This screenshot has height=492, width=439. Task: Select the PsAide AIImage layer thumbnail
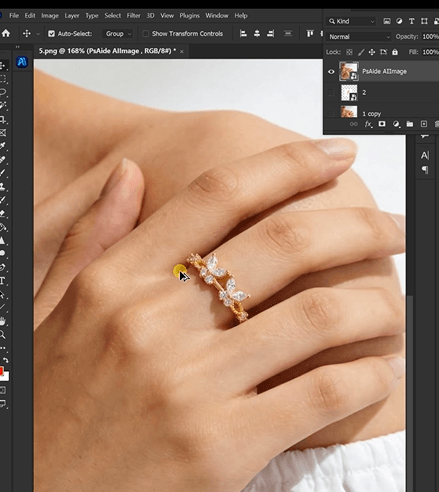coord(349,71)
